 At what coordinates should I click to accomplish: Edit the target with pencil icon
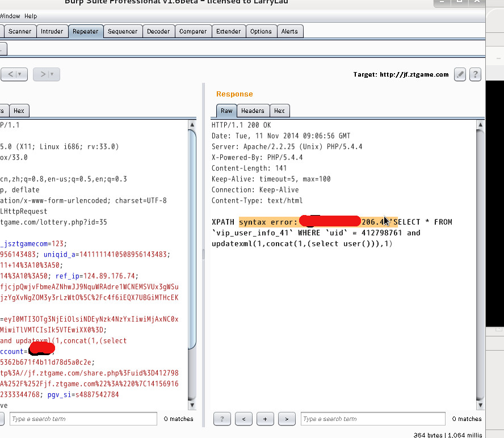[x=460, y=74]
